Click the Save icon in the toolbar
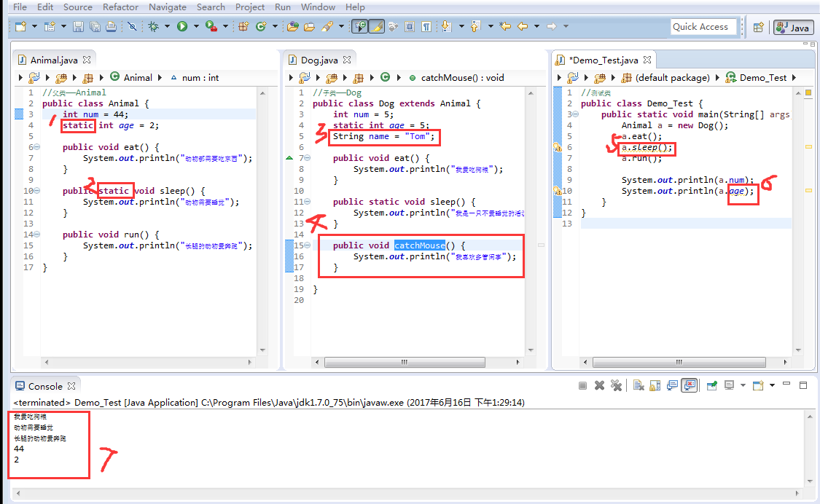 pos(78,26)
